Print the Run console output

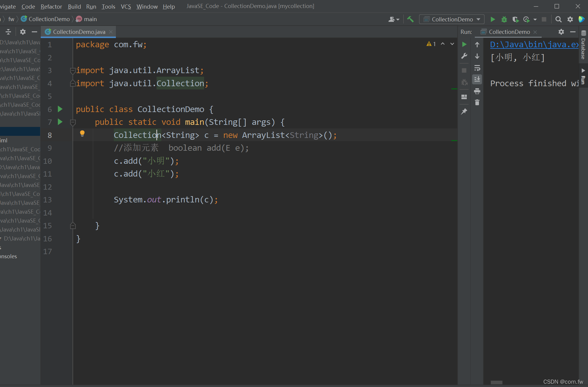pyautogui.click(x=477, y=91)
